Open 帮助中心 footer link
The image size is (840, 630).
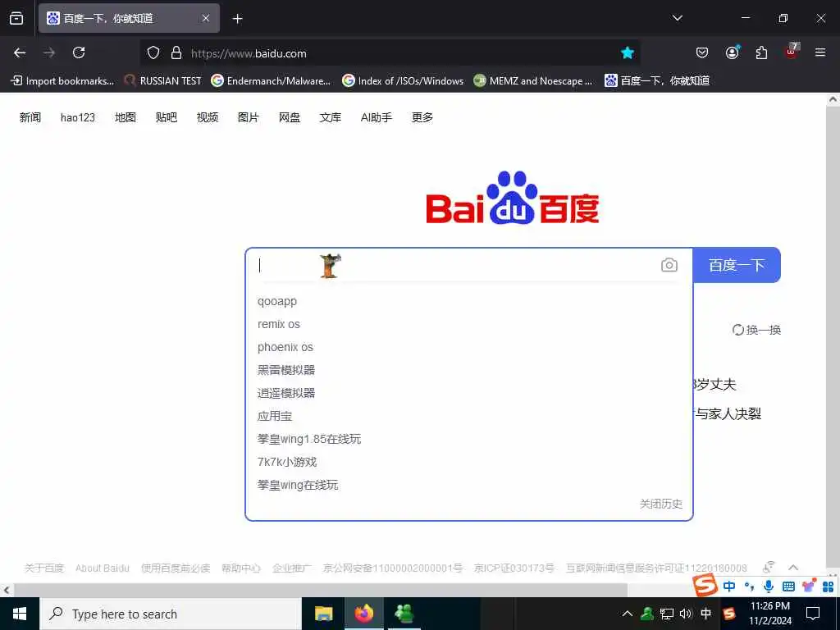point(241,568)
